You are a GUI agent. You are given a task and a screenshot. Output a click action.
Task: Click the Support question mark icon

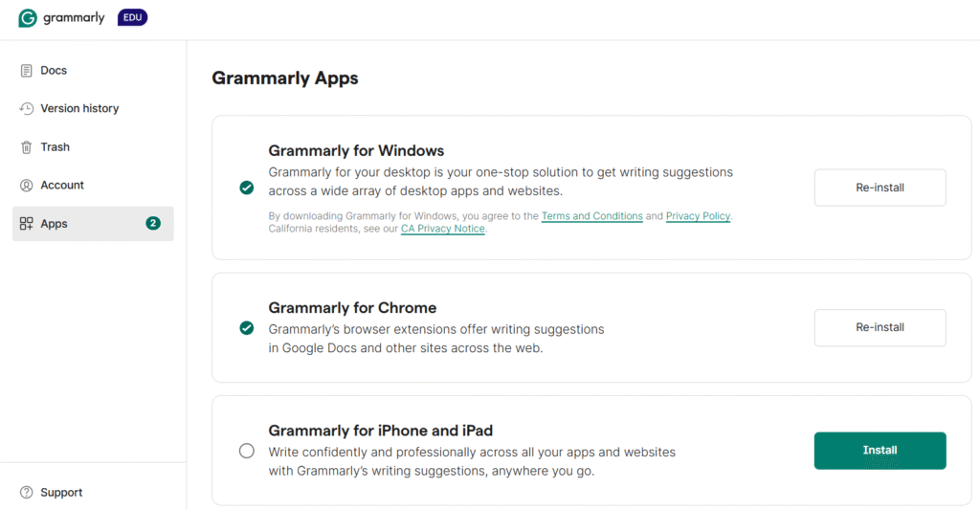[27, 493]
